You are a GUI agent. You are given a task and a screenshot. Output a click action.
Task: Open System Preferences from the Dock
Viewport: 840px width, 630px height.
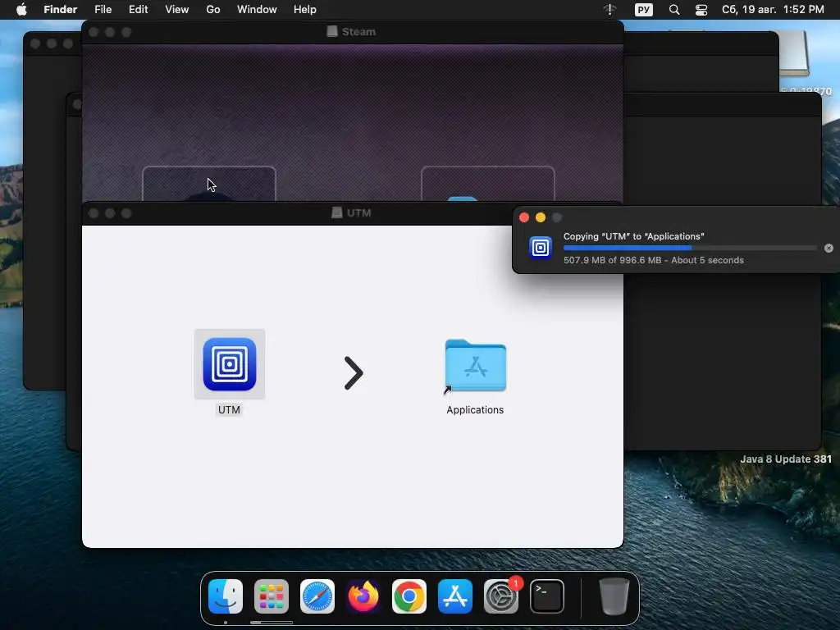click(x=501, y=596)
